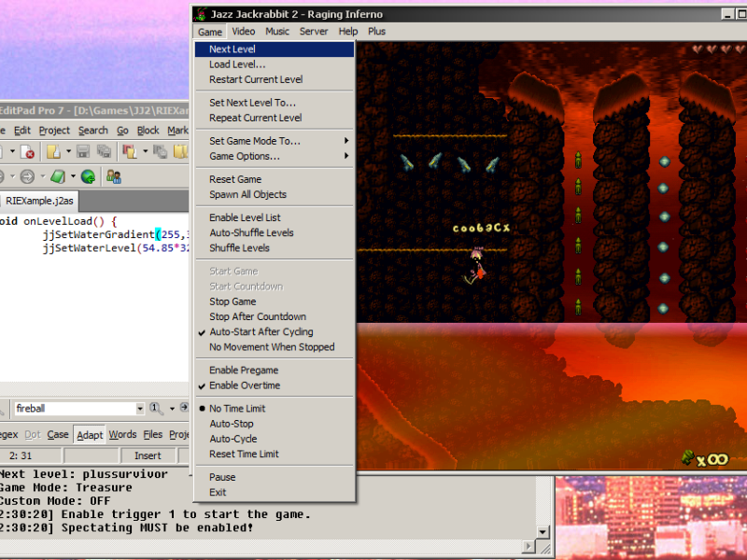Screen dimensions: 747x560
Task: Click the Open File folder icon in EditPad
Action: click(x=53, y=152)
